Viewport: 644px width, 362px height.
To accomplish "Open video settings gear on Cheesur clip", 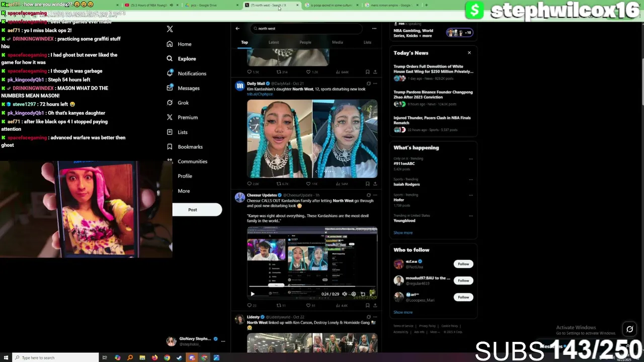I will [x=353, y=294].
